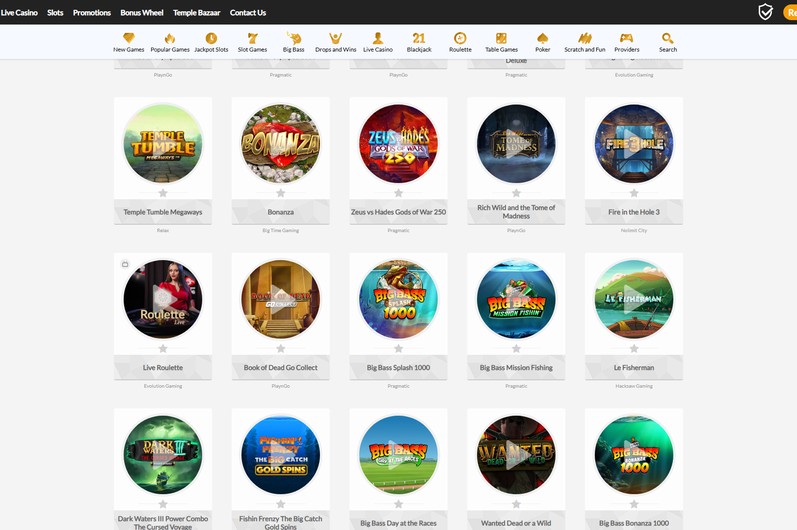Select the Poker spade icon

point(542,38)
